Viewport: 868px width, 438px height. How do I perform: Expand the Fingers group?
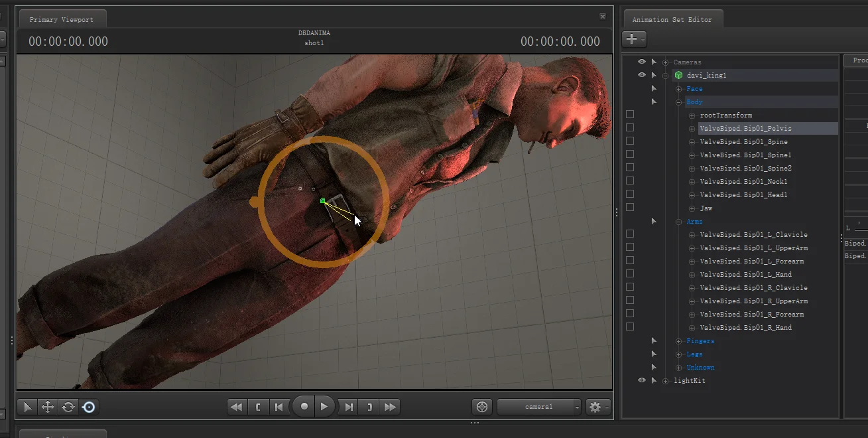point(678,341)
